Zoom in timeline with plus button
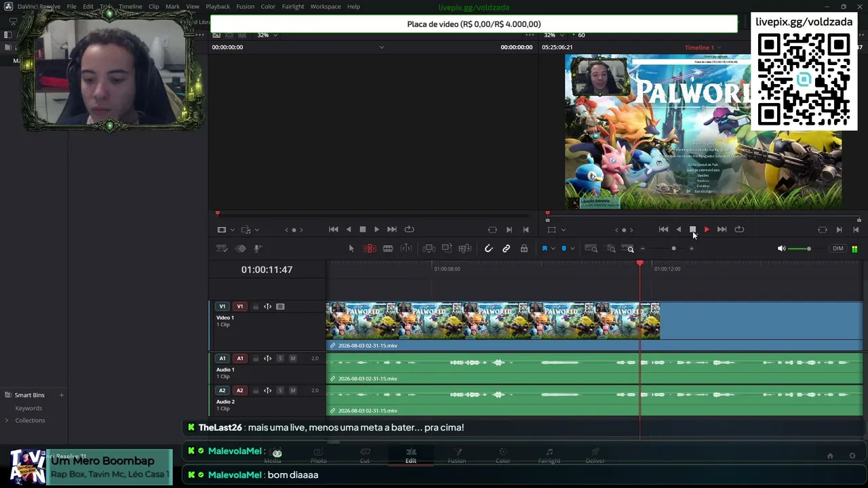 [691, 249]
